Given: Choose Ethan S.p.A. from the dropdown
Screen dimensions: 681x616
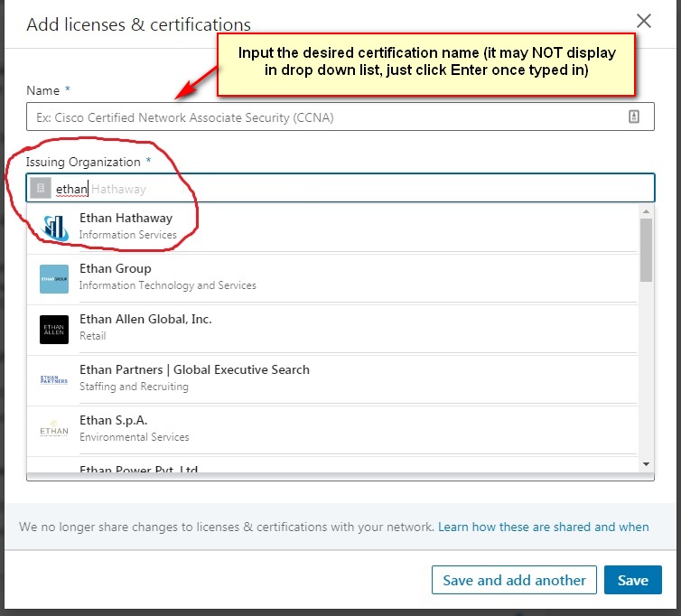Looking at the screenshot, I should [x=332, y=430].
